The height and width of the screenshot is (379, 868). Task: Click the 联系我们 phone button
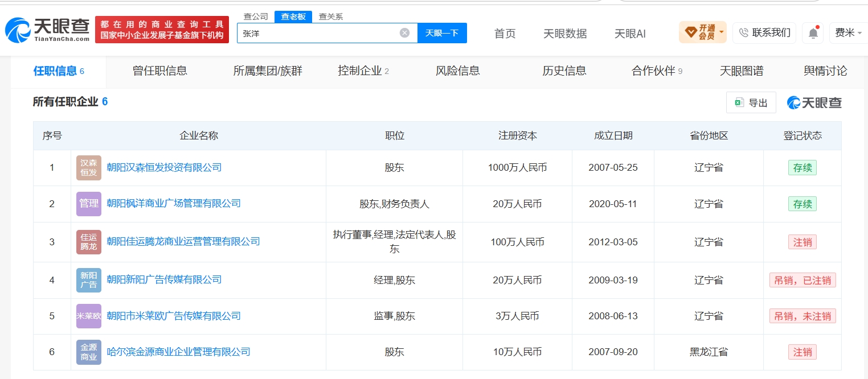tap(764, 32)
